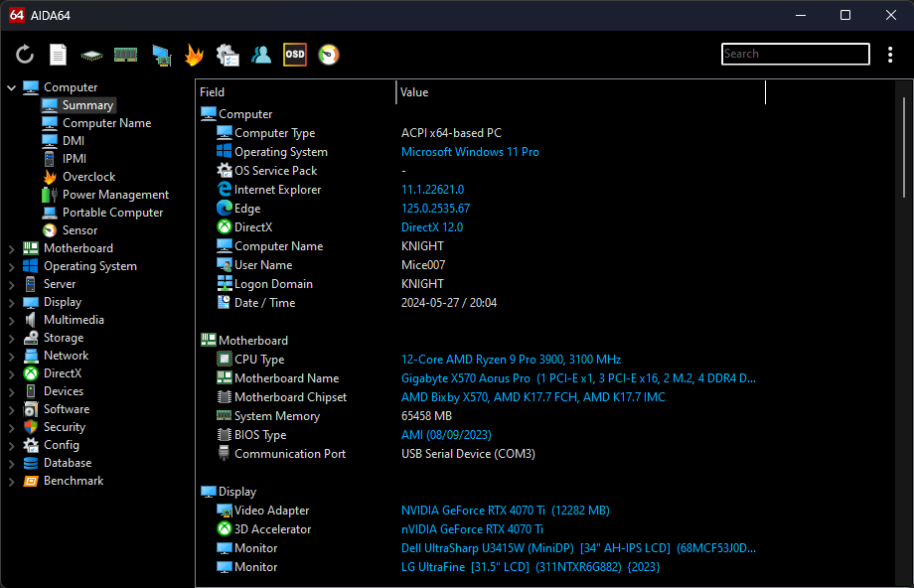
Task: Collapse the Computer tree node
Action: click(12, 87)
